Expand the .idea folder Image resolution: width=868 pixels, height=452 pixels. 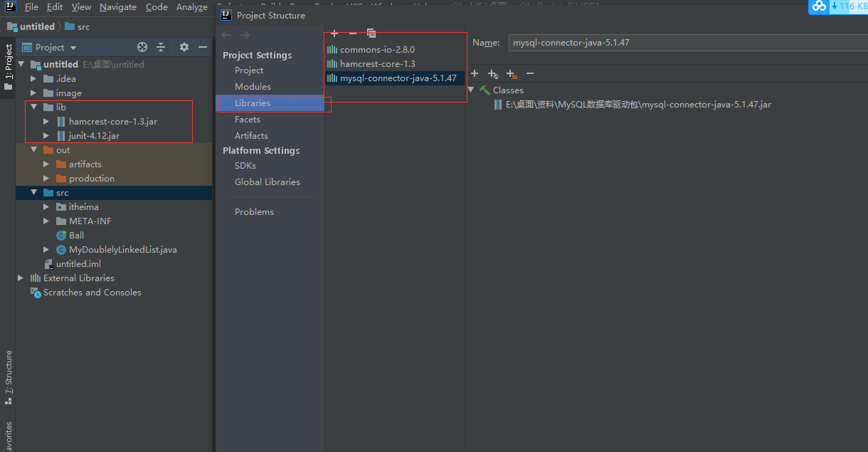[x=33, y=78]
